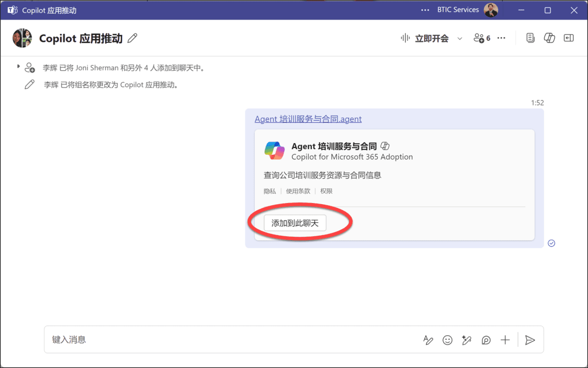Screen dimensions: 588x368
Task: Click the 添加到此聊天 button
Action: tap(295, 223)
